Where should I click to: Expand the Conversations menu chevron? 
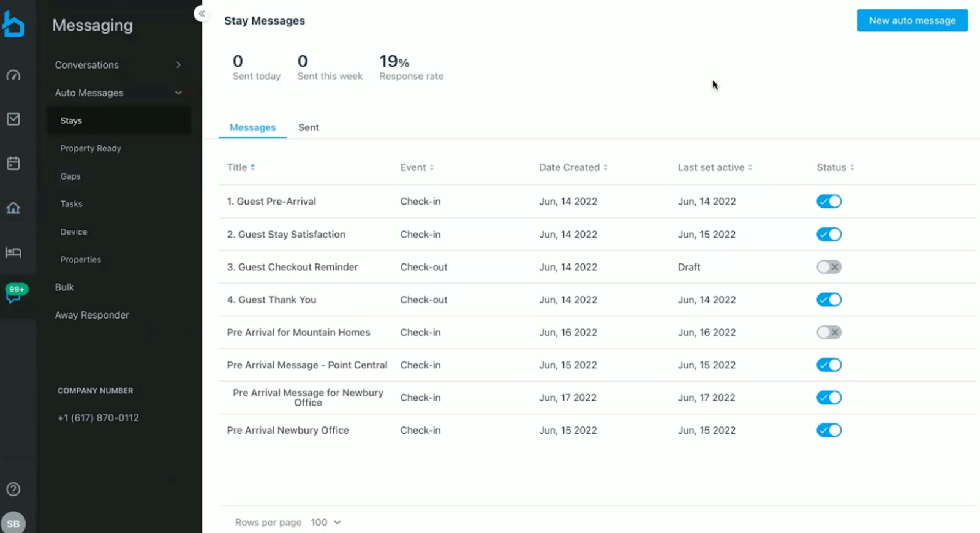[x=178, y=65]
